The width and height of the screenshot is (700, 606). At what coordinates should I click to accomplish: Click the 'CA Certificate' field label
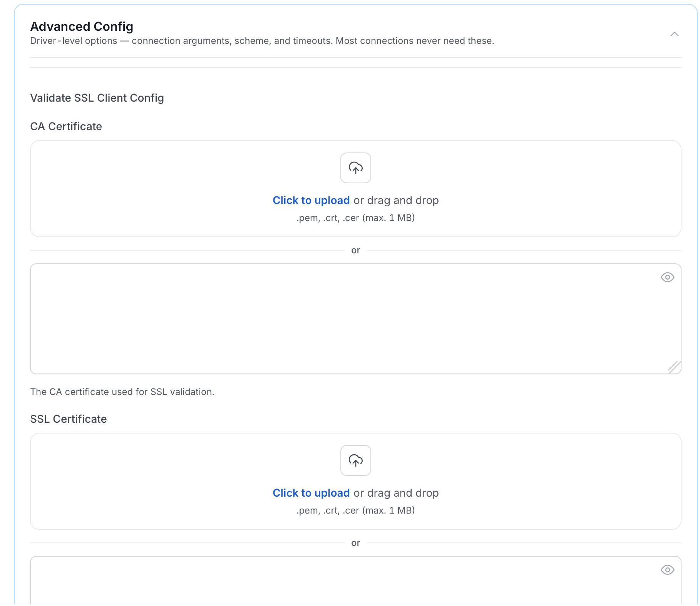66,126
